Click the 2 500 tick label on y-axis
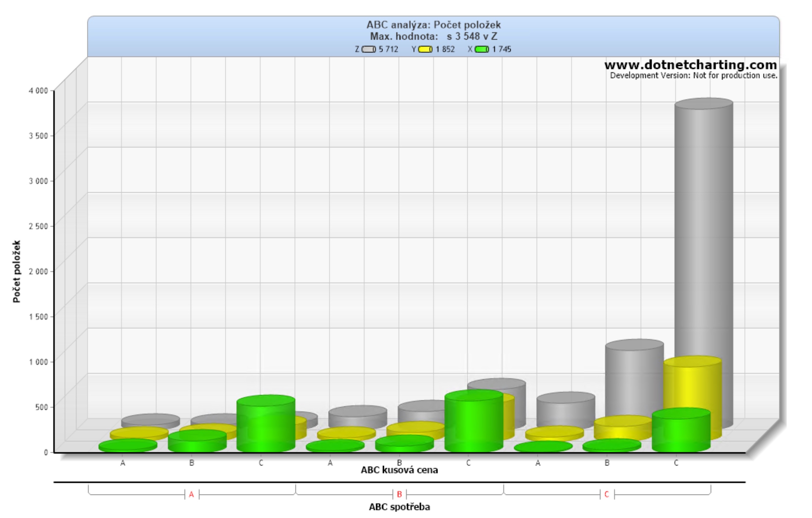Viewport: 812px width, 518px height. coord(39,226)
